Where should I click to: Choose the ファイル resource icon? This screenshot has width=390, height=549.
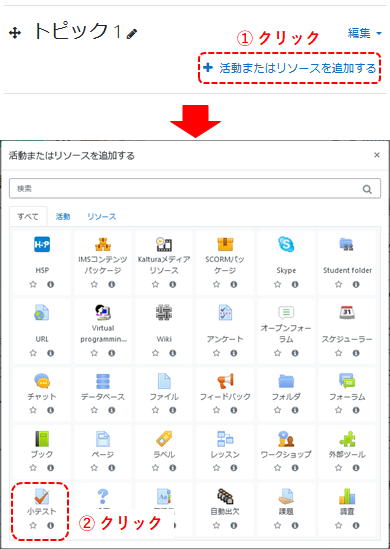pos(164,381)
